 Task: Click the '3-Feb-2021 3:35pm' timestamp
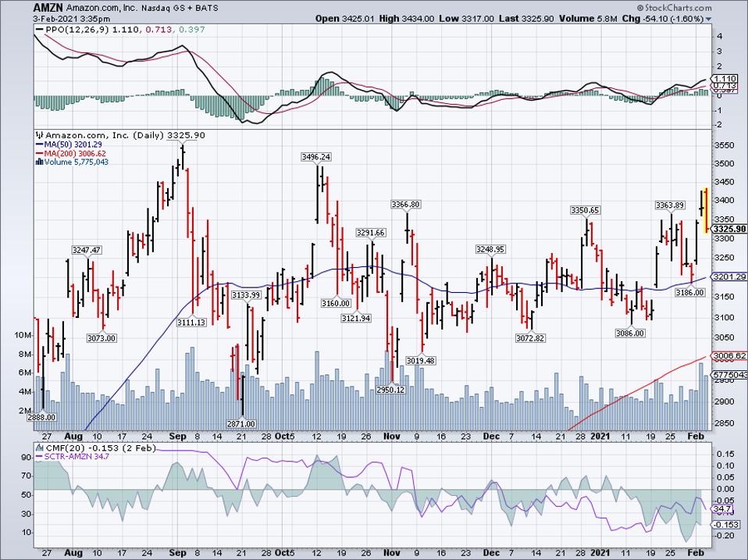[x=72, y=19]
